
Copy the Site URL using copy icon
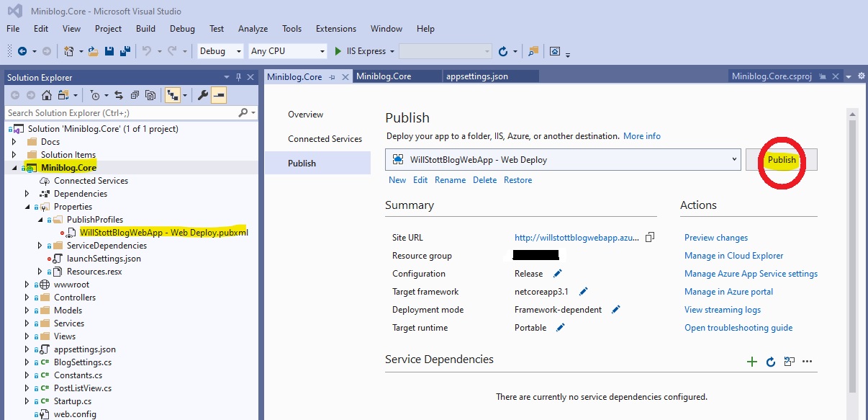[650, 238]
